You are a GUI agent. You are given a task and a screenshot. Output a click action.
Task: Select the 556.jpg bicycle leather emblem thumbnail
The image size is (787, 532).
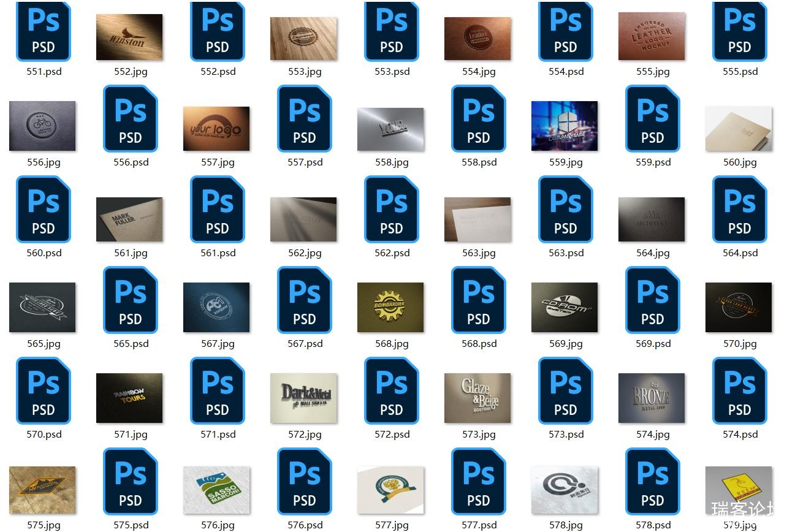[x=42, y=126]
